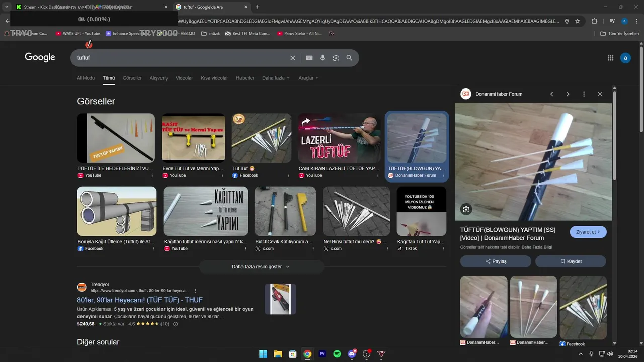Click the Kaydet save button
The image size is (644, 362).
pos(571,261)
